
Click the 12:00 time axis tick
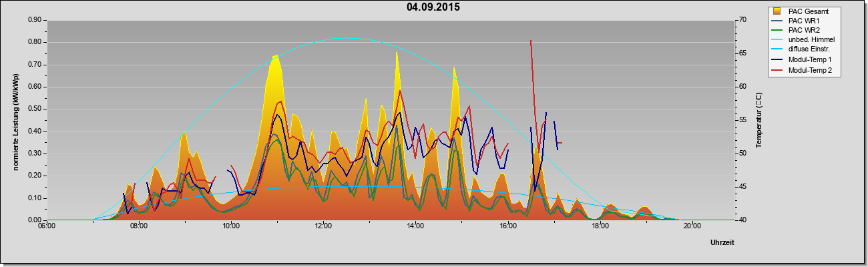click(323, 226)
